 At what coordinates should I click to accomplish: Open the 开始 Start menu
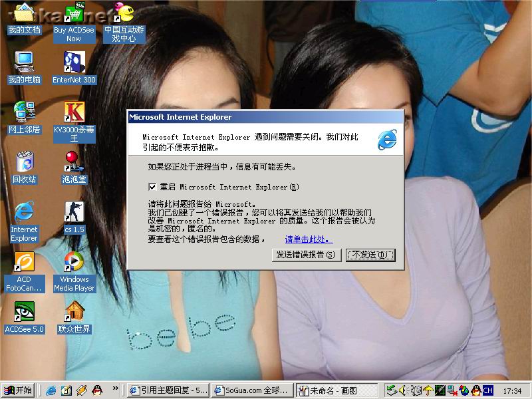18,390
